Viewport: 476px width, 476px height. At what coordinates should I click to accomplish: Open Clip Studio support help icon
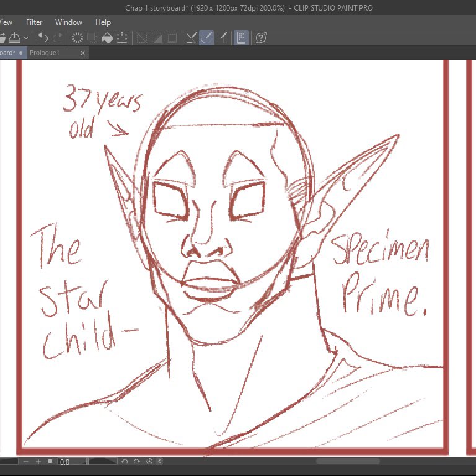(261, 38)
